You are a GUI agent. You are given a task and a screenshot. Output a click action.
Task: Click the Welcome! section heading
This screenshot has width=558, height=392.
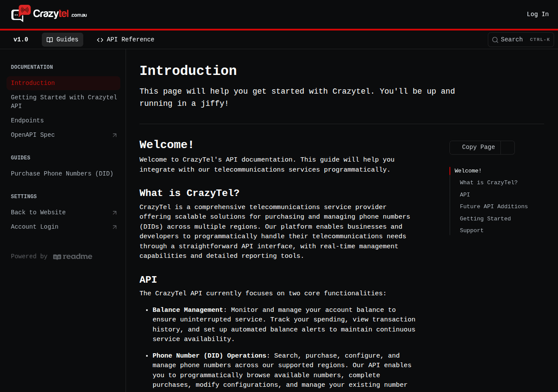tap(167, 145)
